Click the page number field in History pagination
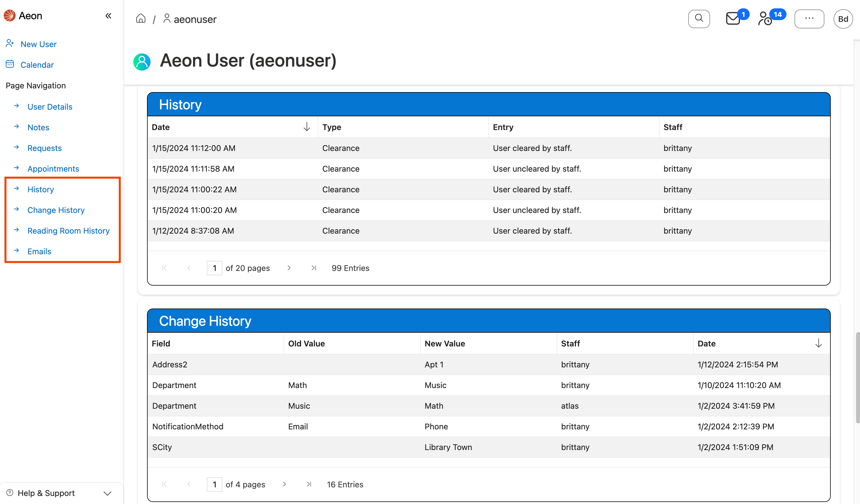 pos(214,268)
